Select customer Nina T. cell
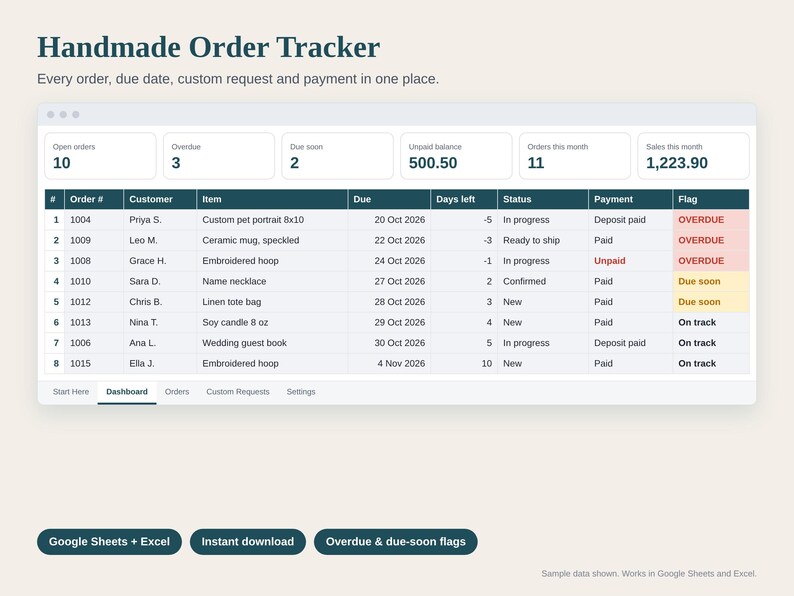The height and width of the screenshot is (596, 794). pos(160,323)
